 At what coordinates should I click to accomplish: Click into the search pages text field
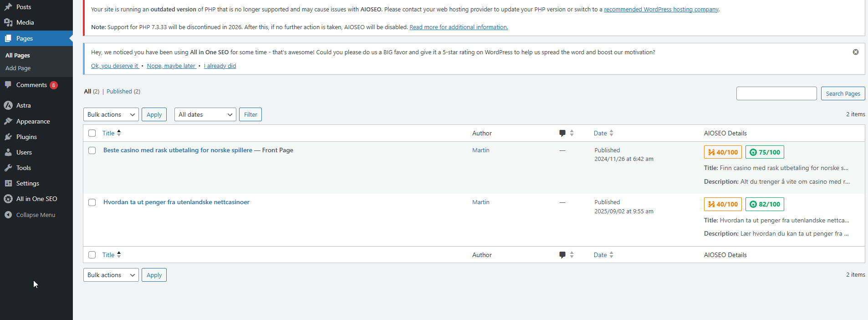coord(776,93)
